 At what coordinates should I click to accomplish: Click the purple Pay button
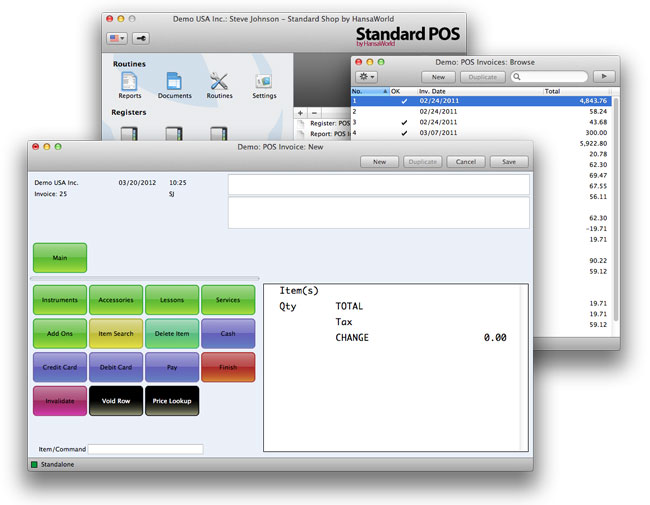(172, 367)
